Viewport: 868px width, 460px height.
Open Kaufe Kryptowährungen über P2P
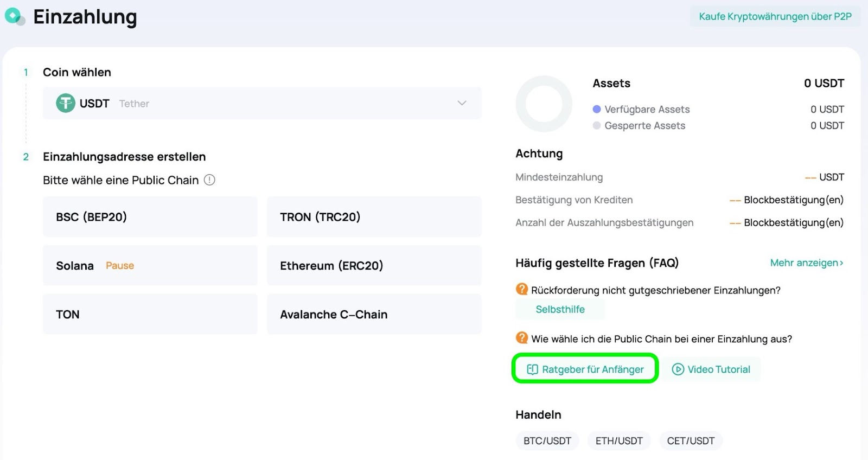click(775, 16)
